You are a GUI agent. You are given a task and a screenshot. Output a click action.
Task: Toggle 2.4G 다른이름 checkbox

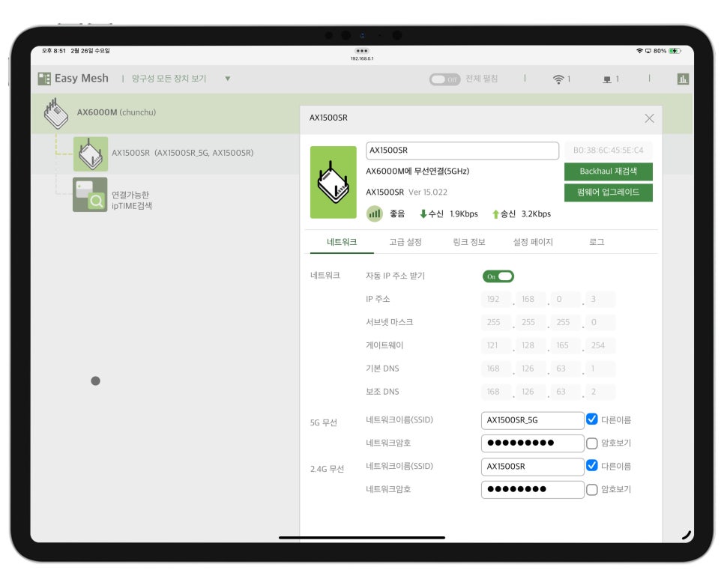coord(592,465)
